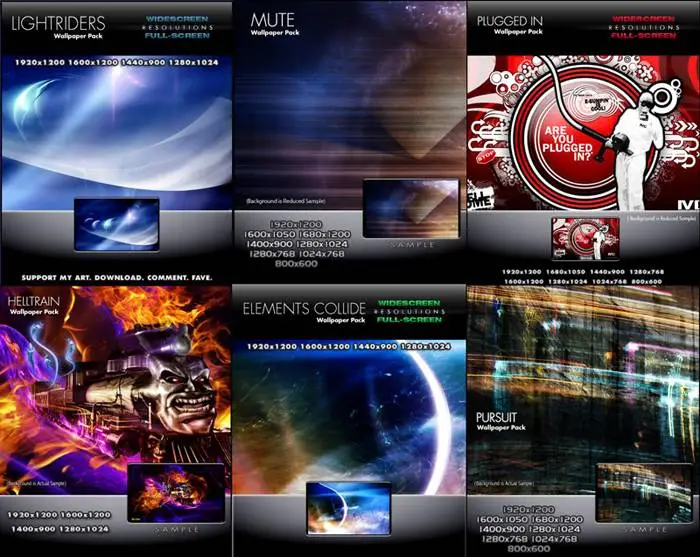Click 800x600 in the Mute pack
700x557 pixels.
[296, 264]
